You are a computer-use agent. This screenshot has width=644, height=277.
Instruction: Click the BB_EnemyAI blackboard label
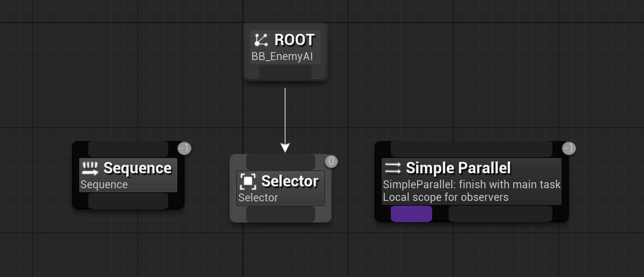tap(282, 57)
